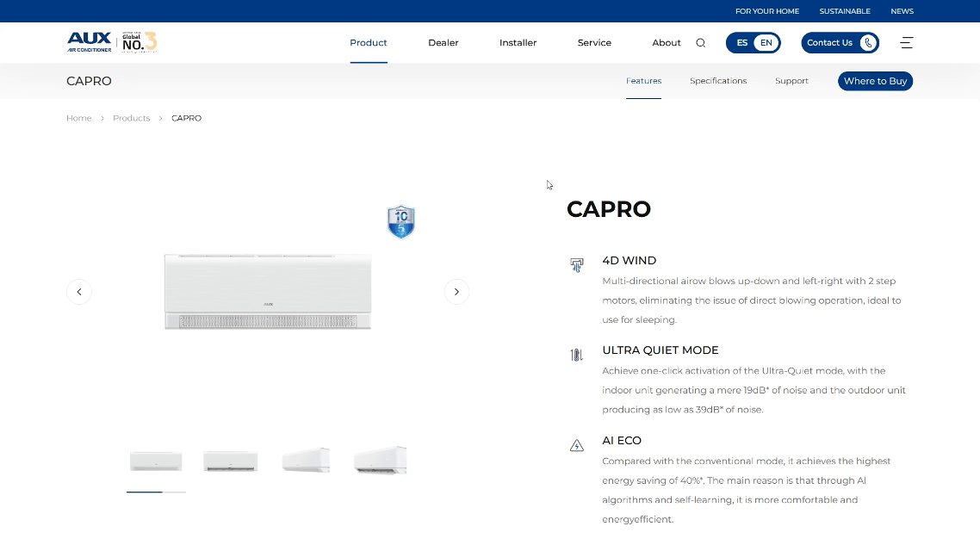Switch language to EN

pyautogui.click(x=766, y=42)
